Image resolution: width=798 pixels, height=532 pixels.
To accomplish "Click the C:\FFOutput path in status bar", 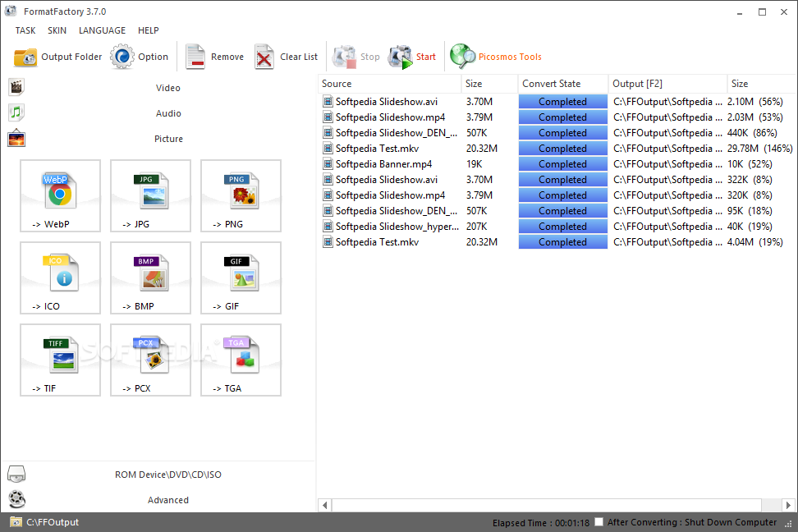I will coord(53,522).
